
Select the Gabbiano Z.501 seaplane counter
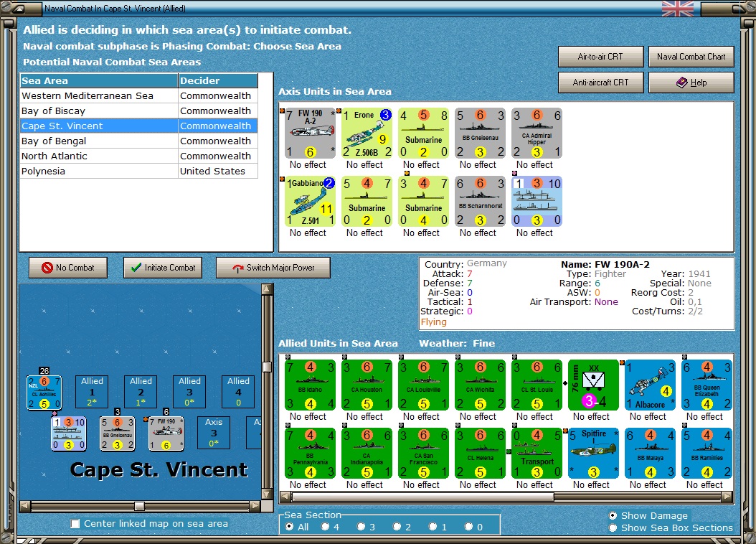pyautogui.click(x=310, y=201)
